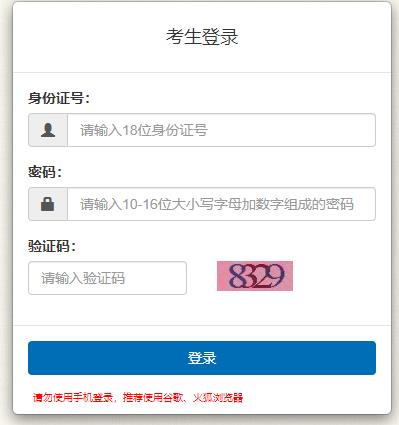The height and width of the screenshot is (425, 399).
Task: Click the padlock icon beside password field
Action: (x=48, y=204)
